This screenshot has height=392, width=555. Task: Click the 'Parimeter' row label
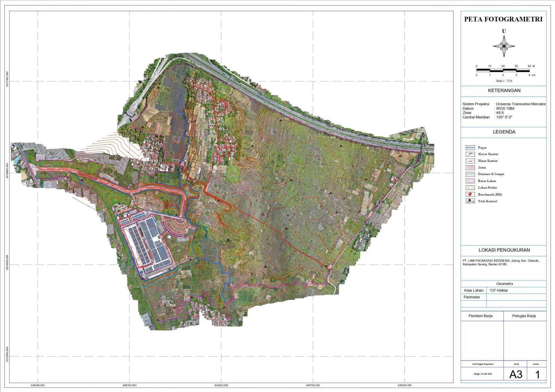tap(472, 297)
